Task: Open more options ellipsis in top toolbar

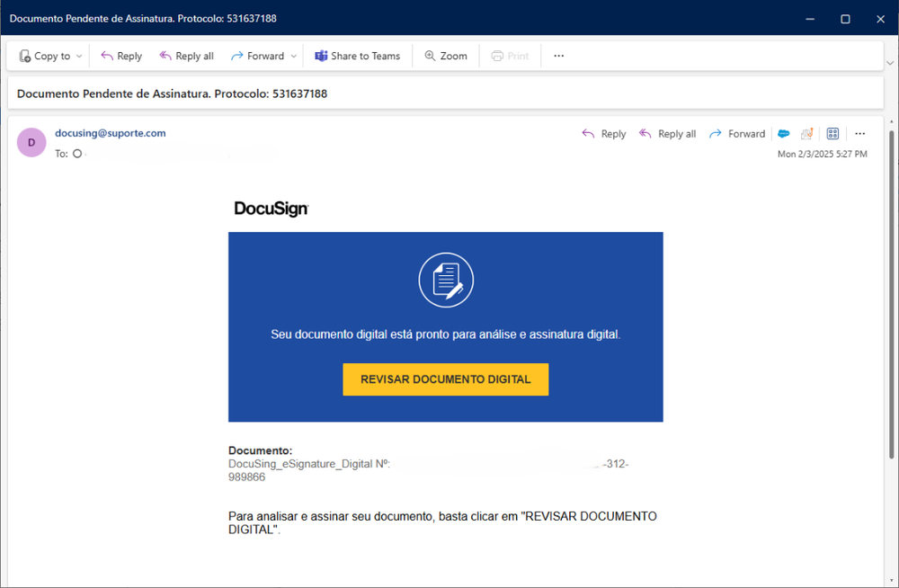Action: (559, 56)
